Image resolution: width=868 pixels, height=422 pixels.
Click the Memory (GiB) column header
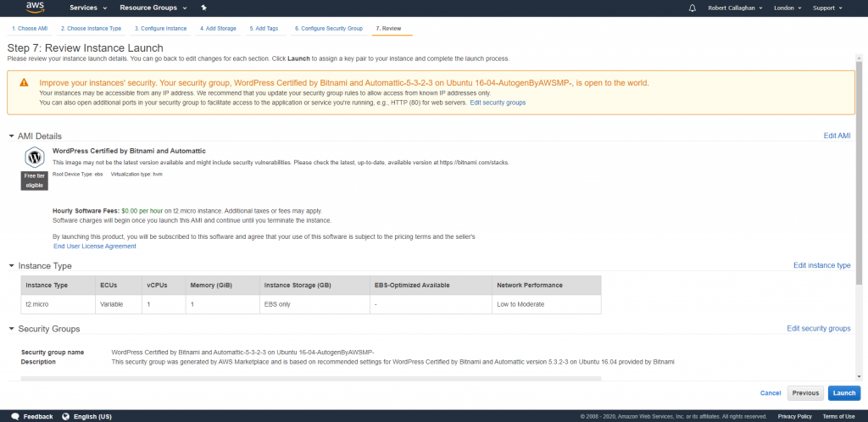pos(223,286)
